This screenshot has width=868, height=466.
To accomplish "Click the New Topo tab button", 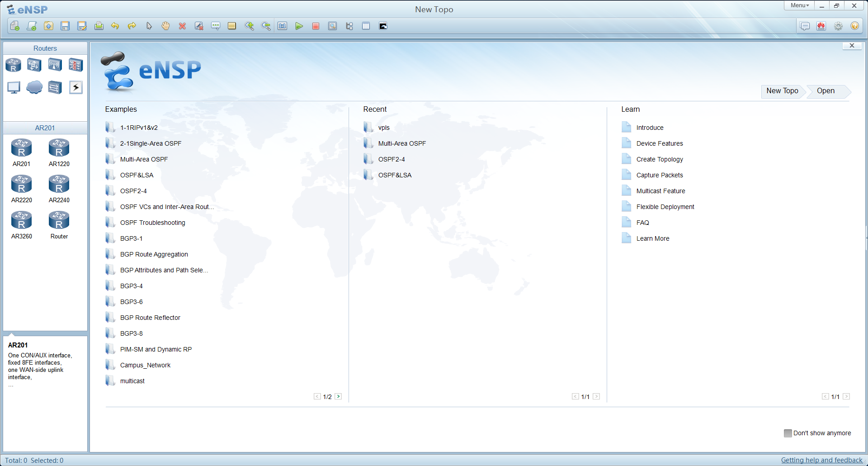I will [782, 91].
